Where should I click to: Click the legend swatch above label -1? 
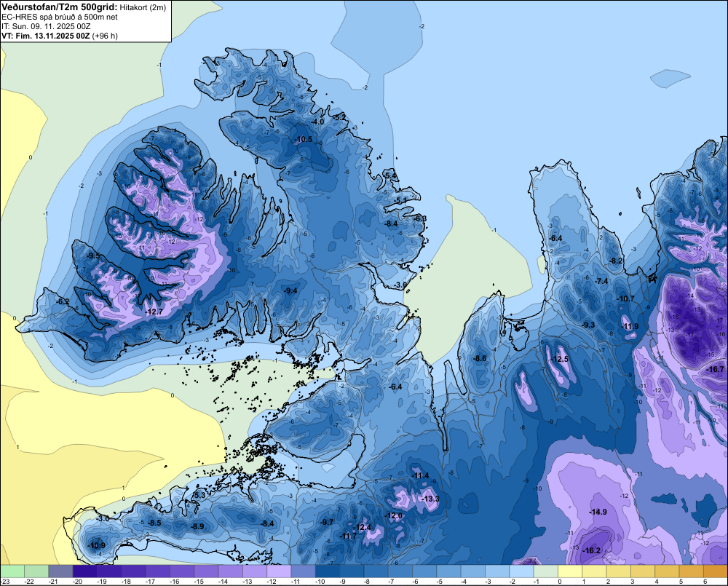[x=545, y=571]
